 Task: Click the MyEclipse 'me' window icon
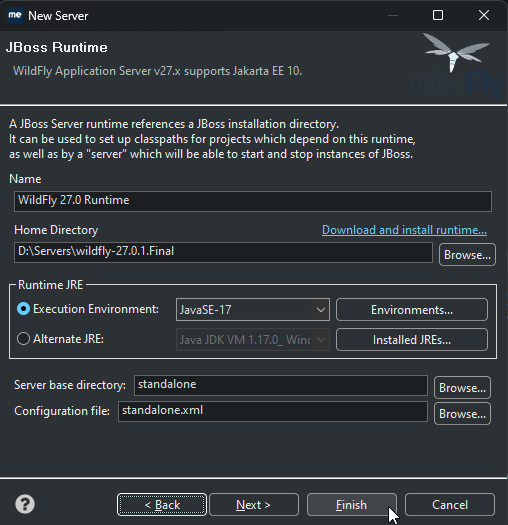pos(15,15)
